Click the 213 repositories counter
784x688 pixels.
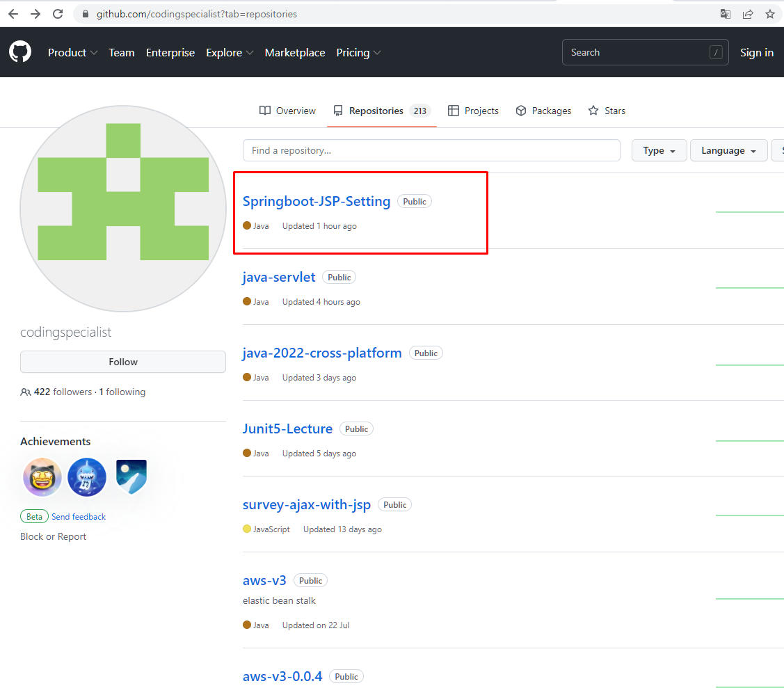click(x=420, y=111)
